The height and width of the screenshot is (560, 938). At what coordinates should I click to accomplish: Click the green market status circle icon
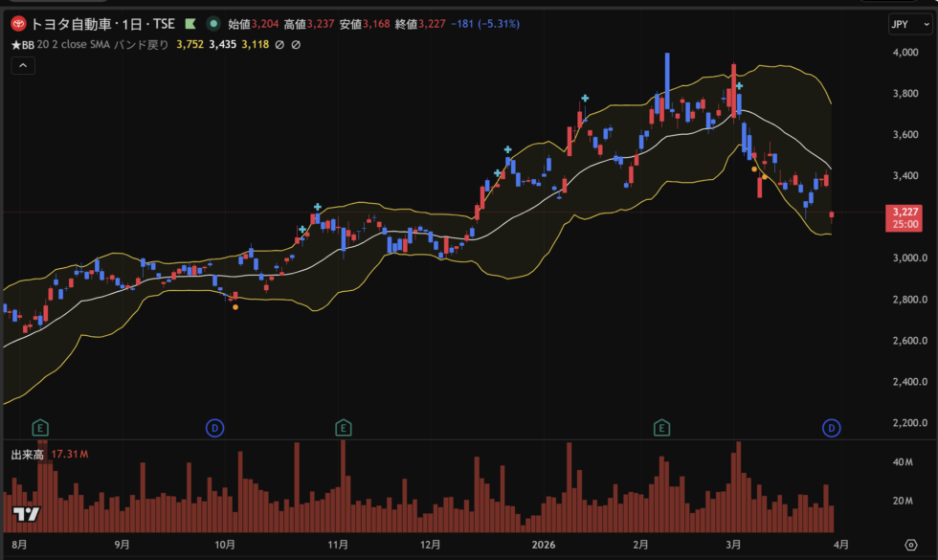tap(212, 23)
